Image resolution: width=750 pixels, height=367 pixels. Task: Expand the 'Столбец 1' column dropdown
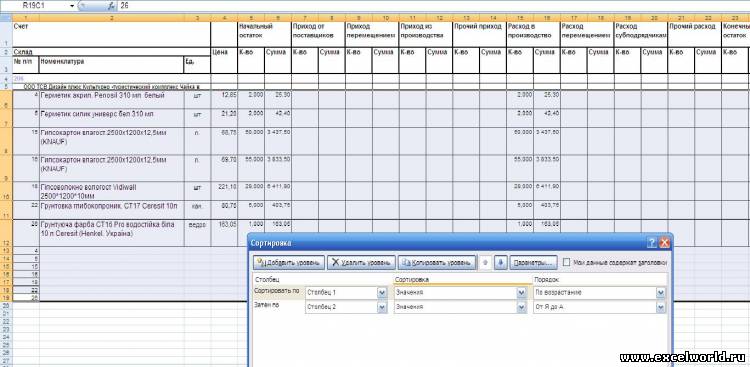382,292
